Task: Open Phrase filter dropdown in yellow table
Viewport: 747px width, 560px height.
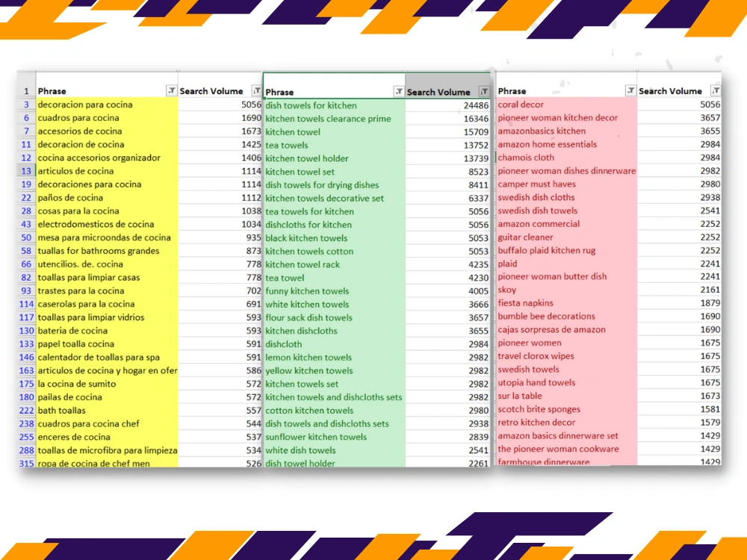Action: (x=172, y=90)
